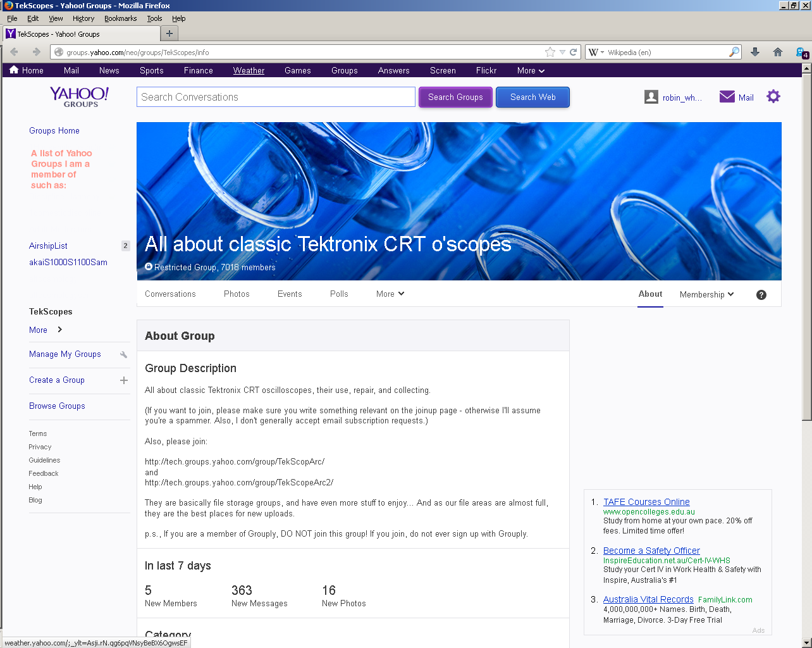Click the Create a Group link
812x648 pixels.
(57, 380)
